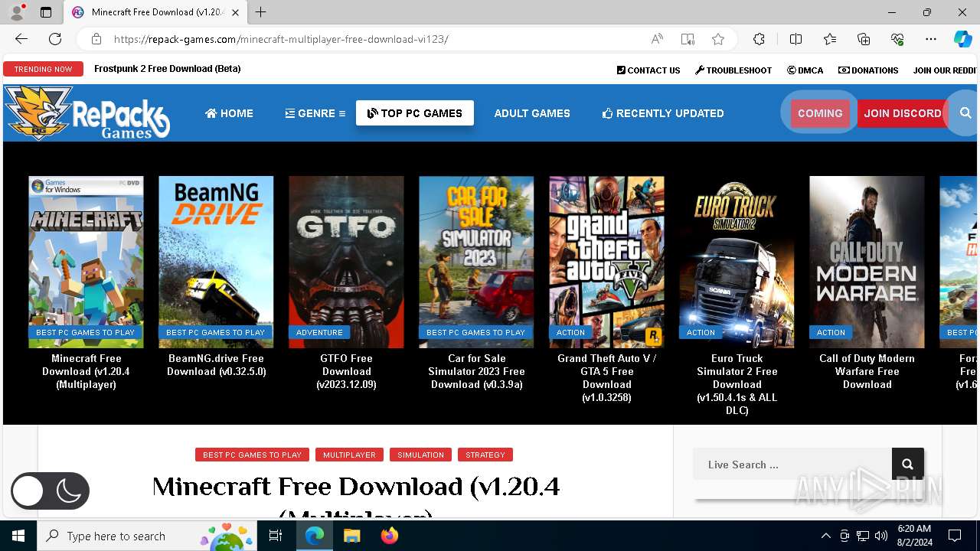Viewport: 980px width, 551px height.
Task: Open CONTACT US link
Action: (648, 70)
